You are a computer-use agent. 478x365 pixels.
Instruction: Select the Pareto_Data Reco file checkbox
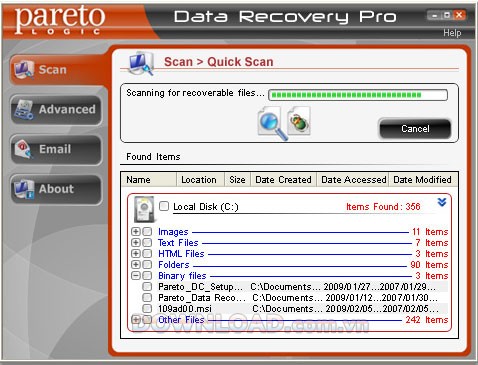(147, 297)
